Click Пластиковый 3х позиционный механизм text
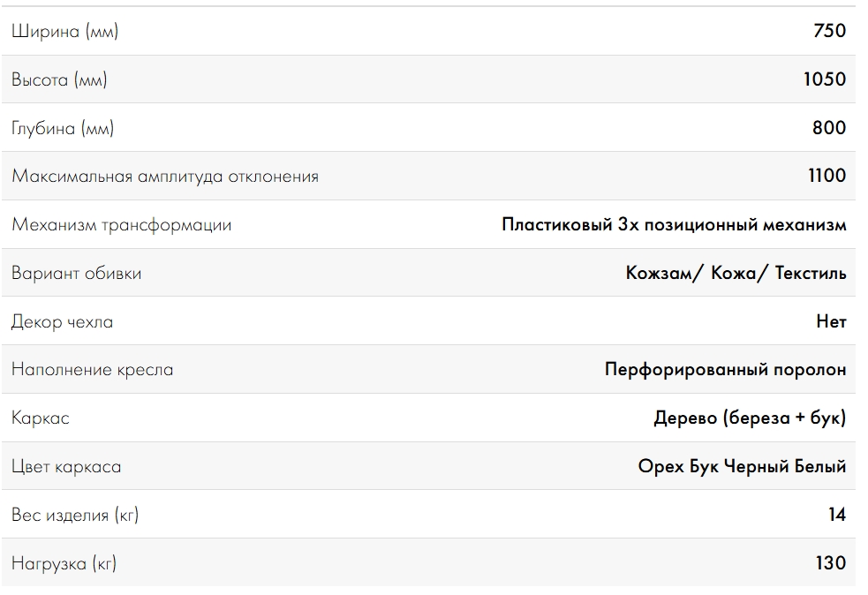 click(674, 224)
